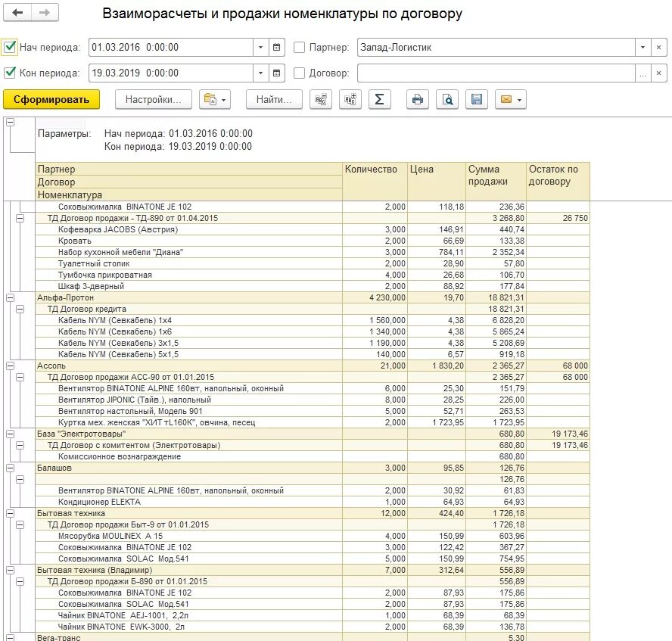Collapse the Вега-транс group

pos(10,637)
